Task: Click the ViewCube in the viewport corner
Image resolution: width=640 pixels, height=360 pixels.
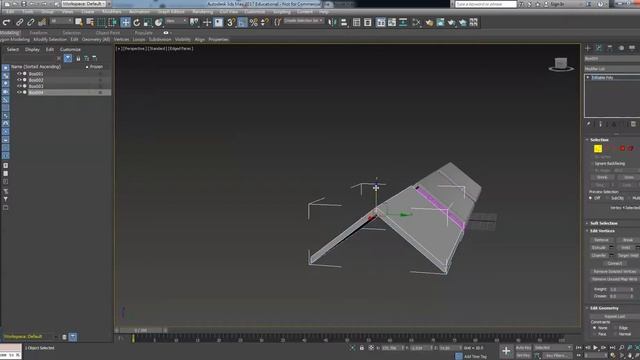Action: [x=561, y=64]
